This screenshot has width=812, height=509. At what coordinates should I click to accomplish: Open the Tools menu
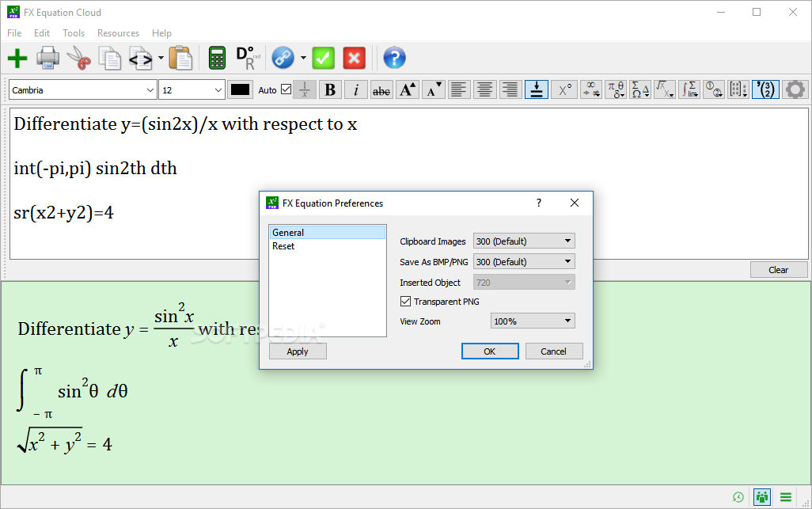tap(74, 33)
